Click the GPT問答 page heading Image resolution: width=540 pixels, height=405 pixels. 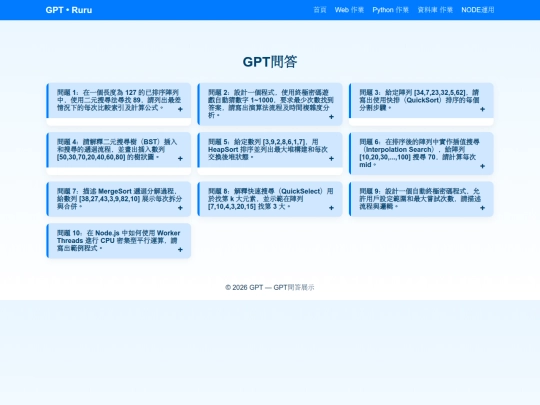pyautogui.click(x=270, y=62)
